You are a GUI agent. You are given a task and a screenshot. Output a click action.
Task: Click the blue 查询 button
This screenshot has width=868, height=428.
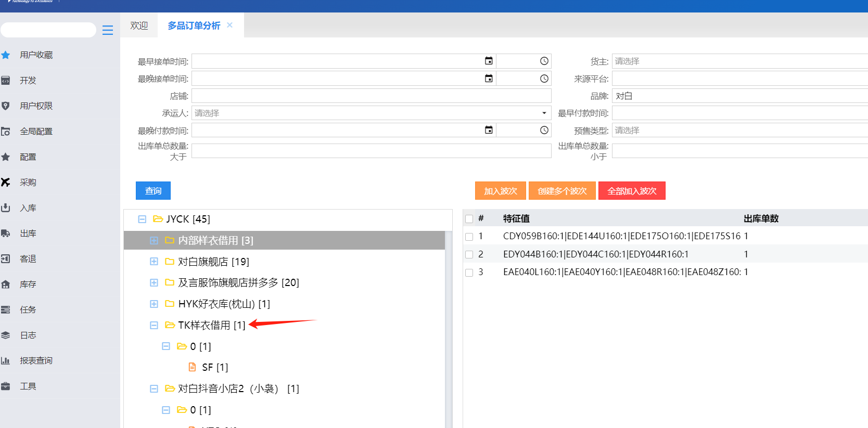153,191
